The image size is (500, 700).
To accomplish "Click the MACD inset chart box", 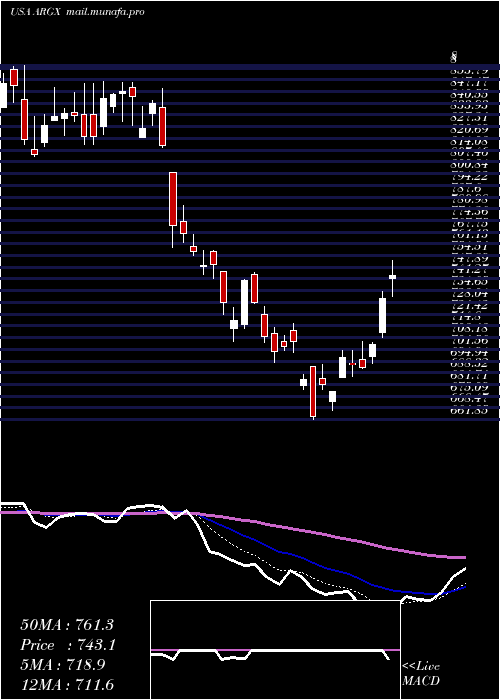I will click(x=275, y=650).
